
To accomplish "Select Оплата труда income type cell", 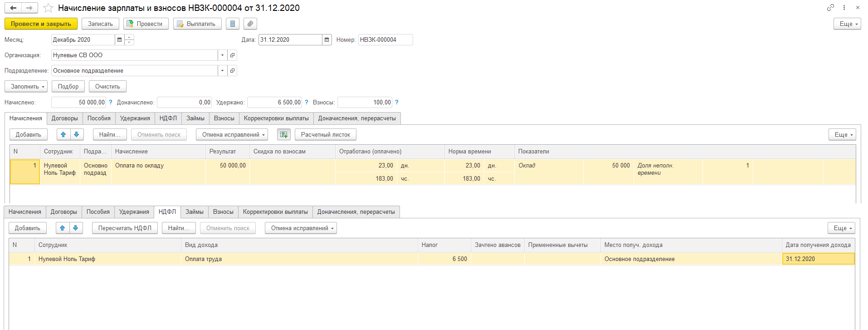I will click(x=299, y=259).
